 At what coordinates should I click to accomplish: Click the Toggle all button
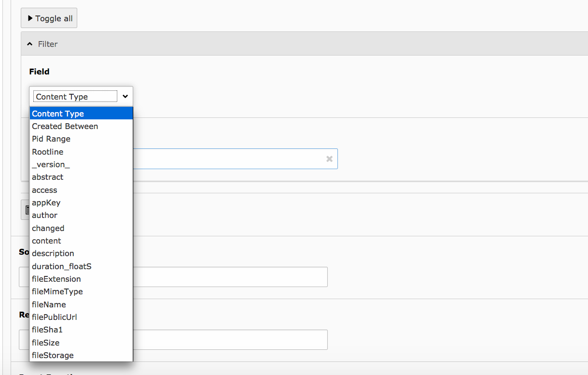pos(49,18)
